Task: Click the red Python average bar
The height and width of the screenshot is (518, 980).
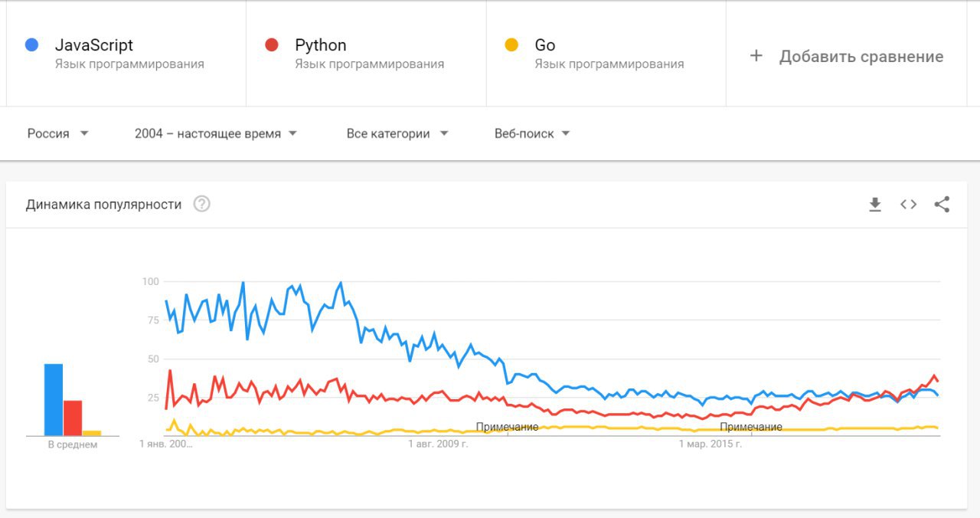Action: (73, 418)
